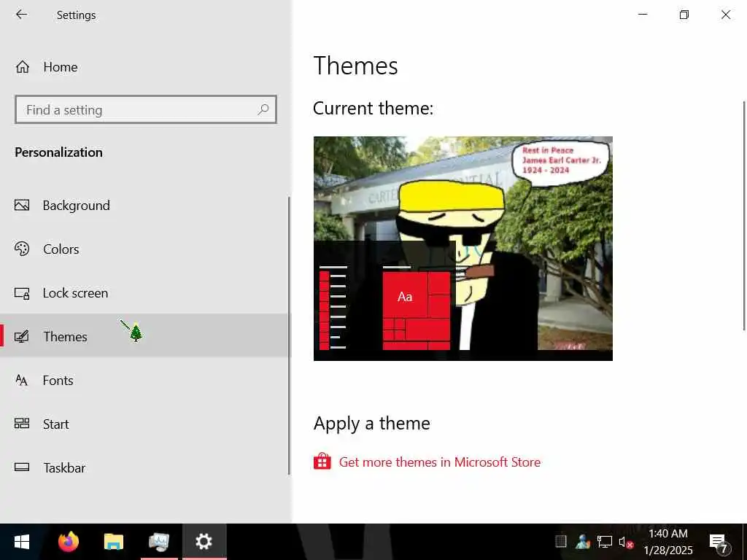Click the person tray icon
This screenshot has height=560, width=747.
583,542
